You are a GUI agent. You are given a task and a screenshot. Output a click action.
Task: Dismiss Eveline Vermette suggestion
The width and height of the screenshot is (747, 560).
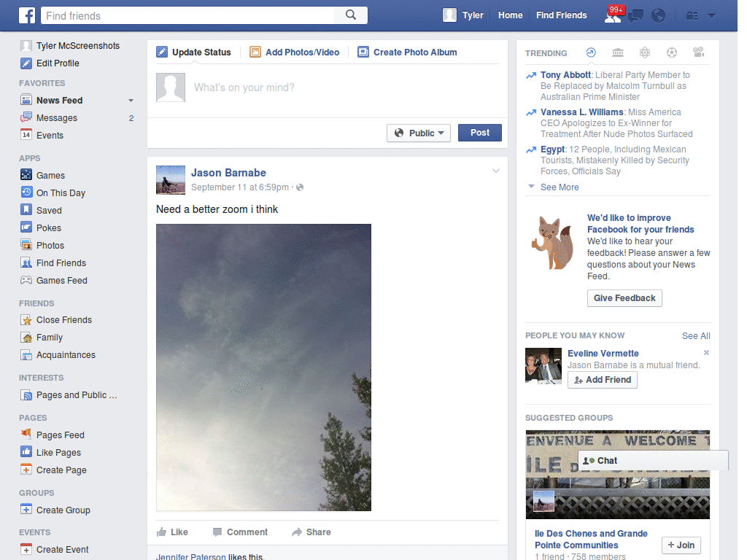point(706,353)
